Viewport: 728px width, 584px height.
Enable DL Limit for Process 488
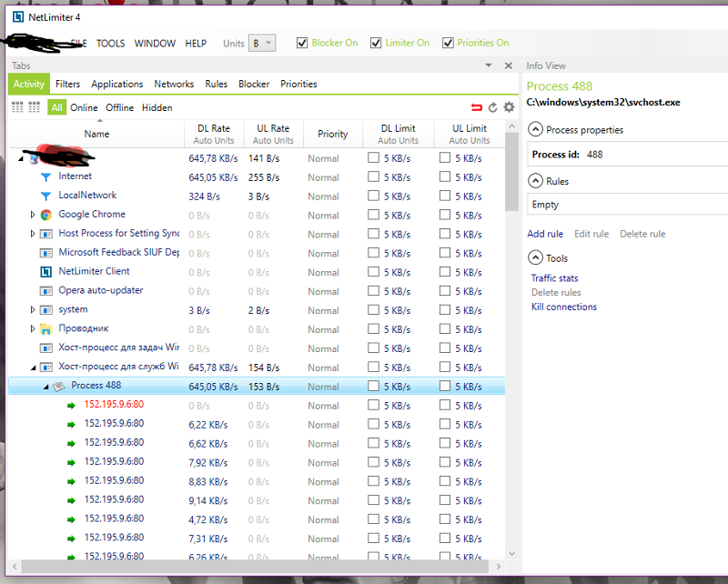pos(373,386)
